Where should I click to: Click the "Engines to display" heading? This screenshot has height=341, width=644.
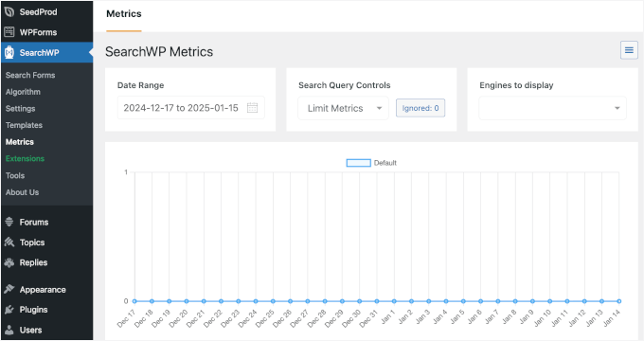tap(516, 85)
